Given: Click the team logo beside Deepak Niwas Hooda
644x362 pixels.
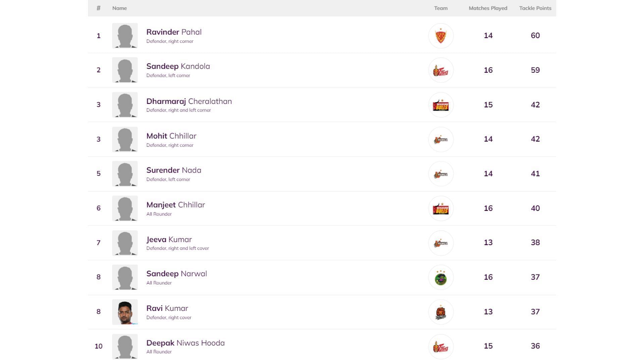Looking at the screenshot, I should pos(441,347).
